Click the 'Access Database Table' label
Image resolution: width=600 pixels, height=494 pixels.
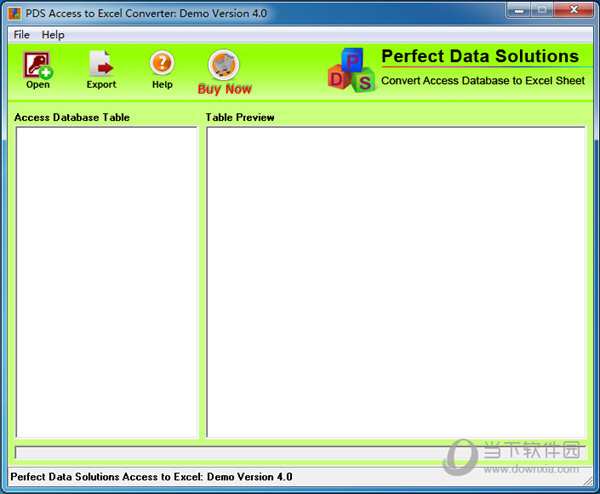click(72, 117)
